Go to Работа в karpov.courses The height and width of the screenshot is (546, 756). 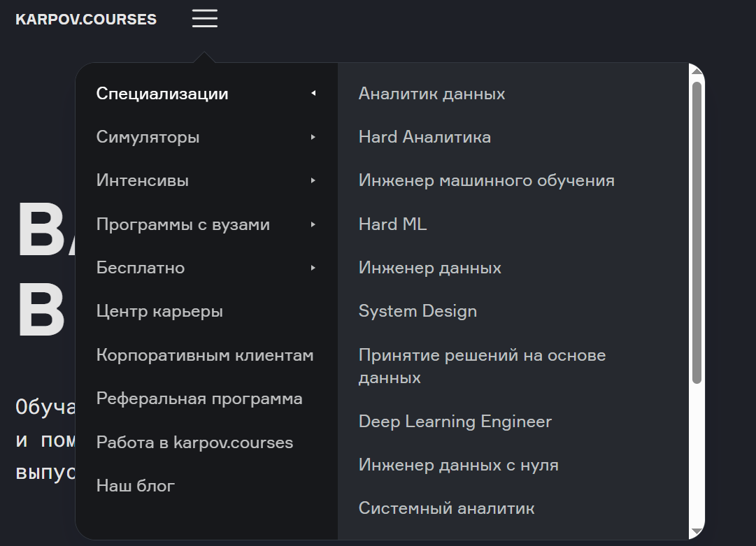coord(195,442)
